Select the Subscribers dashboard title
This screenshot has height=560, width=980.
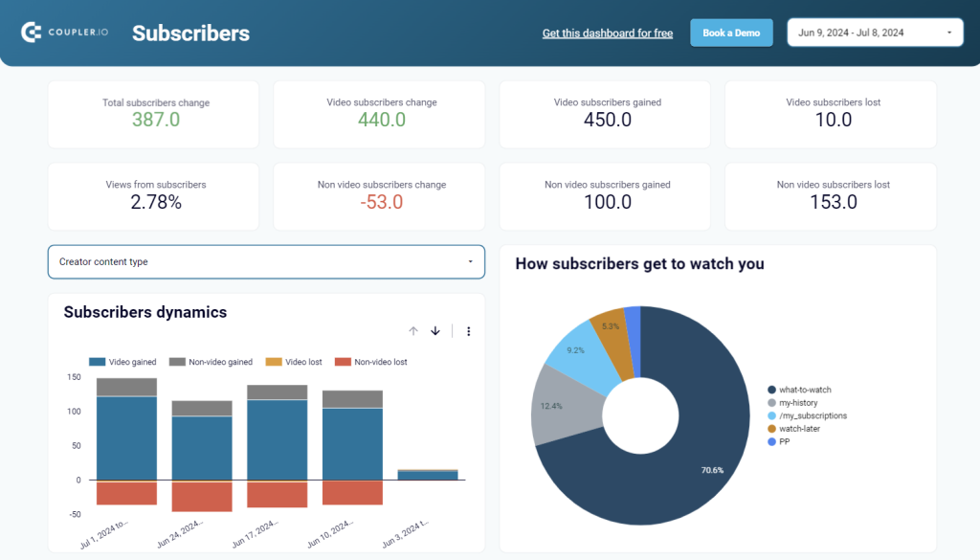pos(190,32)
